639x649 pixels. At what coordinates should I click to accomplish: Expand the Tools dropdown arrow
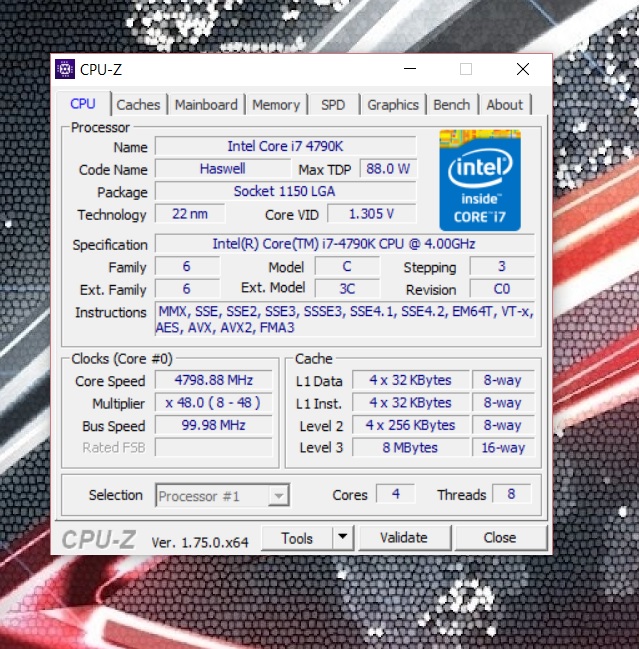[x=342, y=538]
